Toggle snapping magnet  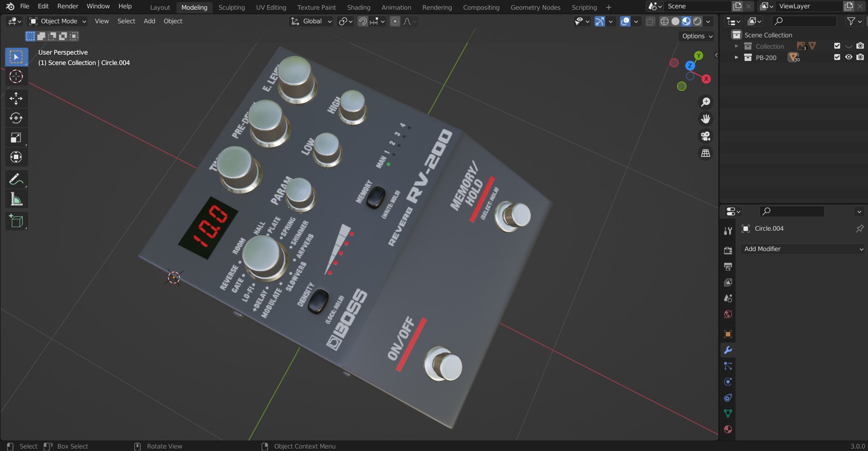[x=363, y=21]
